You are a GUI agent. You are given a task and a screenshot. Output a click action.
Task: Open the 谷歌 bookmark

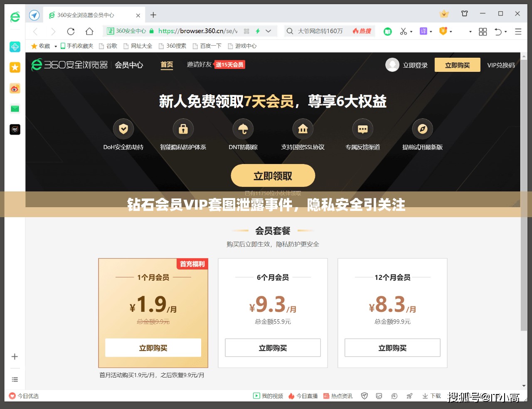(x=108, y=46)
